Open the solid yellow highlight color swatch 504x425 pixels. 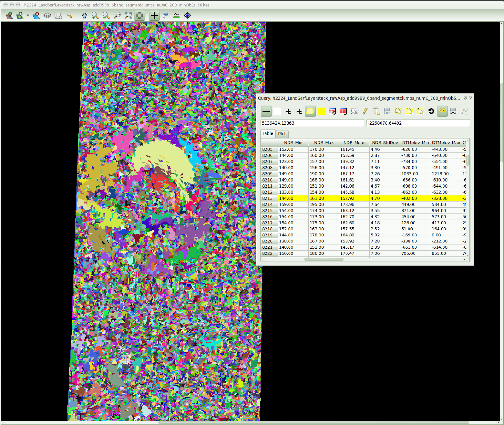pos(321,111)
